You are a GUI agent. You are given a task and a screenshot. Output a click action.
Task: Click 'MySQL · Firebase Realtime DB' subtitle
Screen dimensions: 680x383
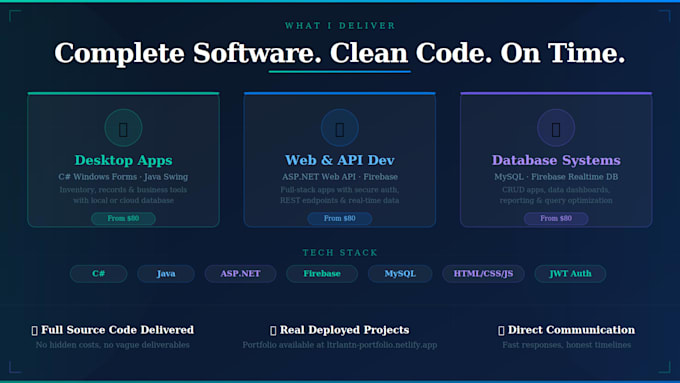click(556, 177)
